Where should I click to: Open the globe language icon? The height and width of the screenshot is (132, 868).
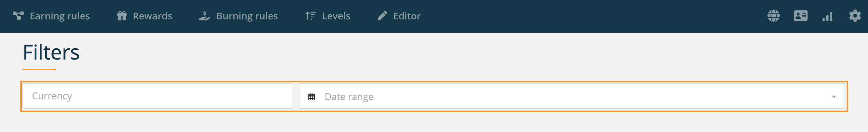(x=774, y=16)
